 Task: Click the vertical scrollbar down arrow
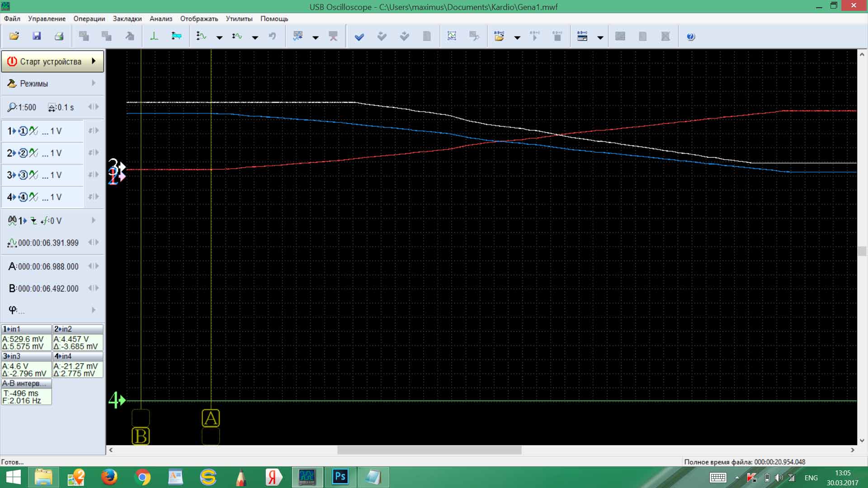[862, 441]
